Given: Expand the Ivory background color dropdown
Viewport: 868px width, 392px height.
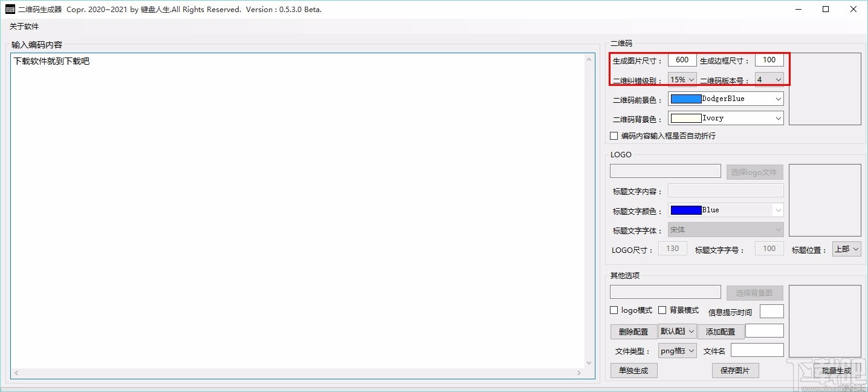Looking at the screenshot, I should pos(778,118).
